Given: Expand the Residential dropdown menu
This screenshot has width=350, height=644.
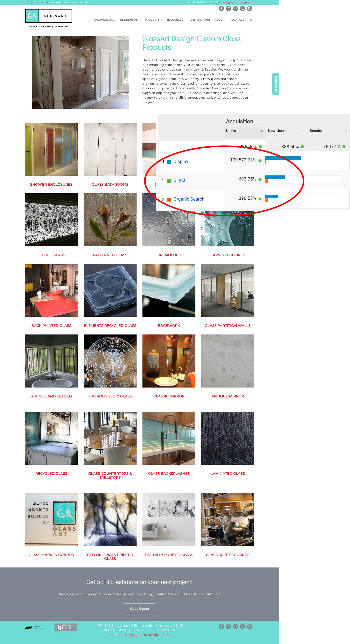Looking at the screenshot, I should click(130, 20).
